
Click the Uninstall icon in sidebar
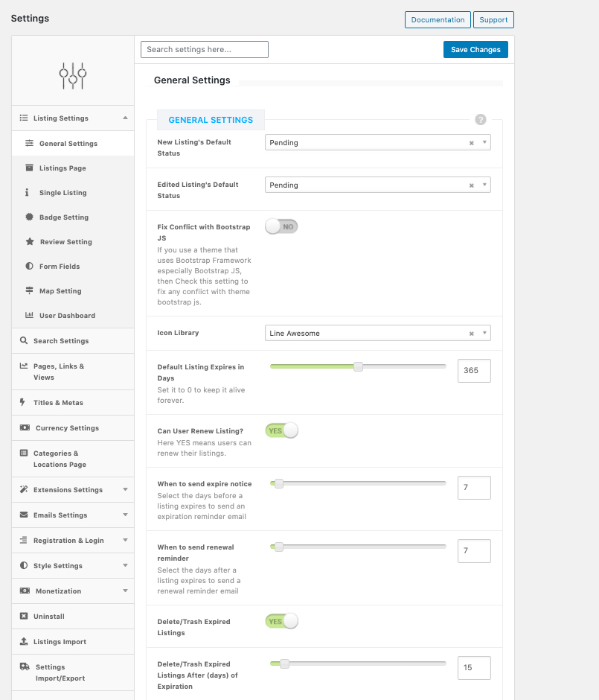tap(24, 616)
